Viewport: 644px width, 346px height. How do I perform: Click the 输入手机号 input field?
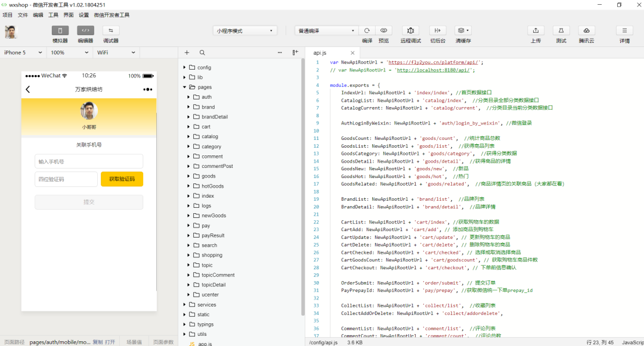click(x=89, y=161)
